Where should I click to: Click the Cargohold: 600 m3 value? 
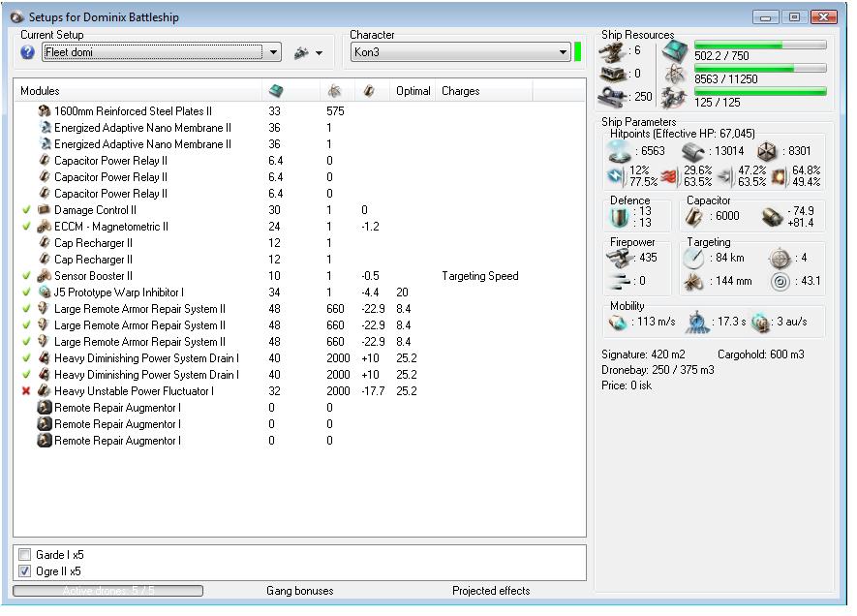click(x=761, y=354)
